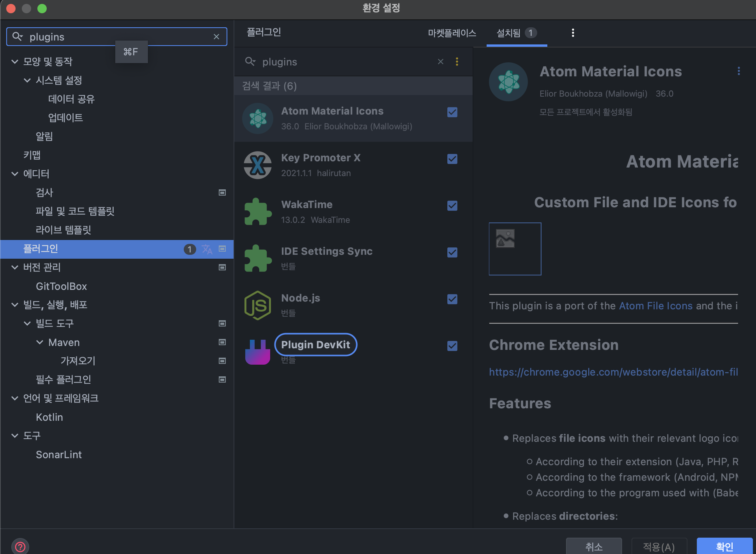This screenshot has height=554, width=756.
Task: Click the Plugin DevKit icon
Action: (257, 352)
